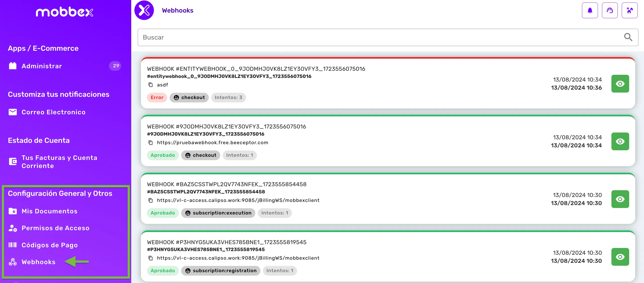Screen dimensions: 644x283
Task: Click the https://pruebawebhook.free.beeceptor.com URL text
Action: click(x=213, y=142)
